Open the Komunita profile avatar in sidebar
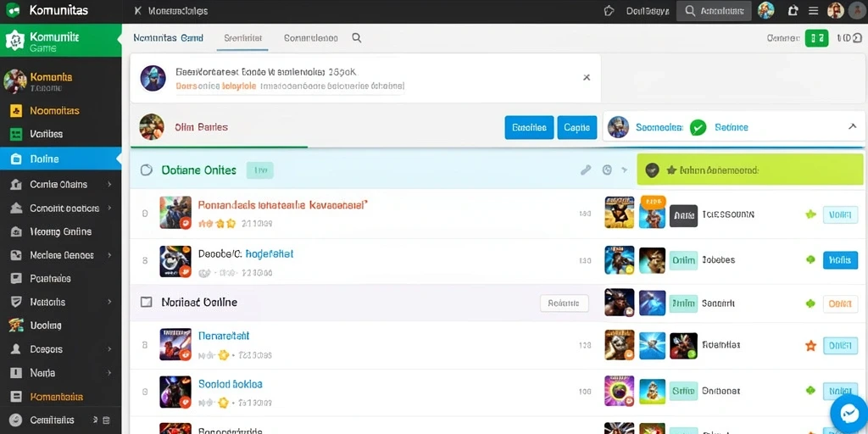Viewport: 868px width, 434px height. coord(15,81)
